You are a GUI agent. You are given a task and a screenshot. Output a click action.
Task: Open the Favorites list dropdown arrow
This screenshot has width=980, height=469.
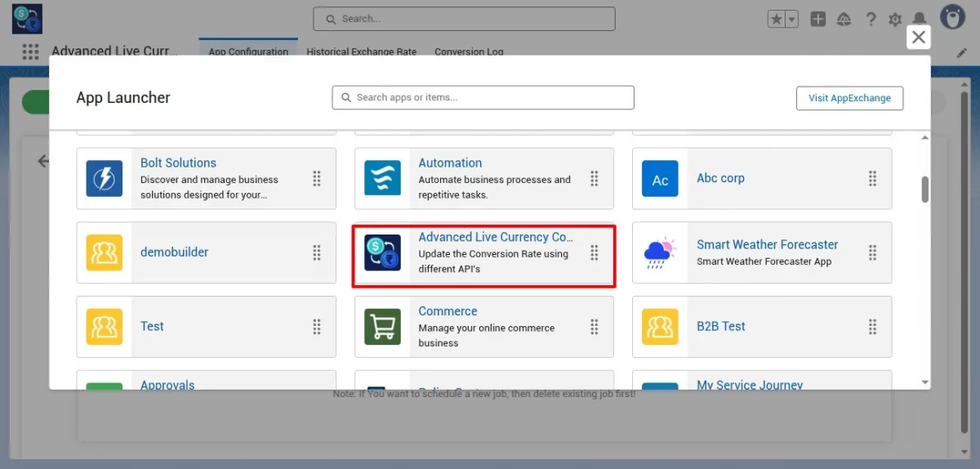[791, 20]
